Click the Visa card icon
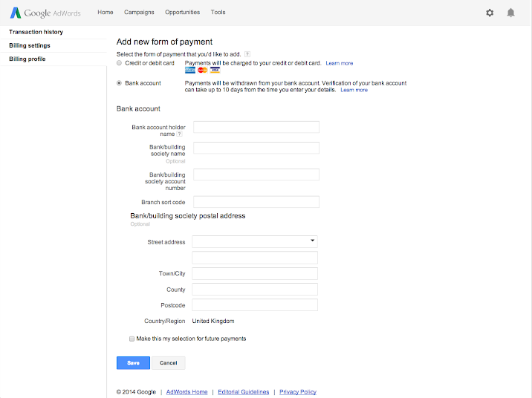The image size is (532, 398). tap(215, 71)
